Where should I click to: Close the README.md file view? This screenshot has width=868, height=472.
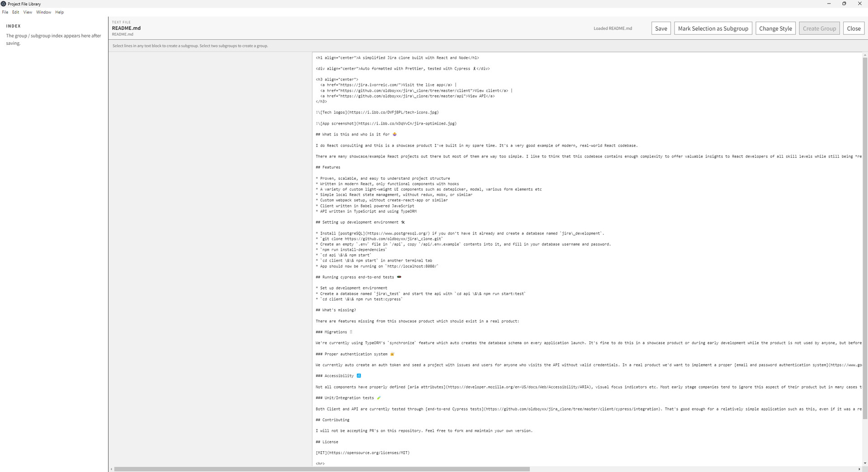pos(854,28)
